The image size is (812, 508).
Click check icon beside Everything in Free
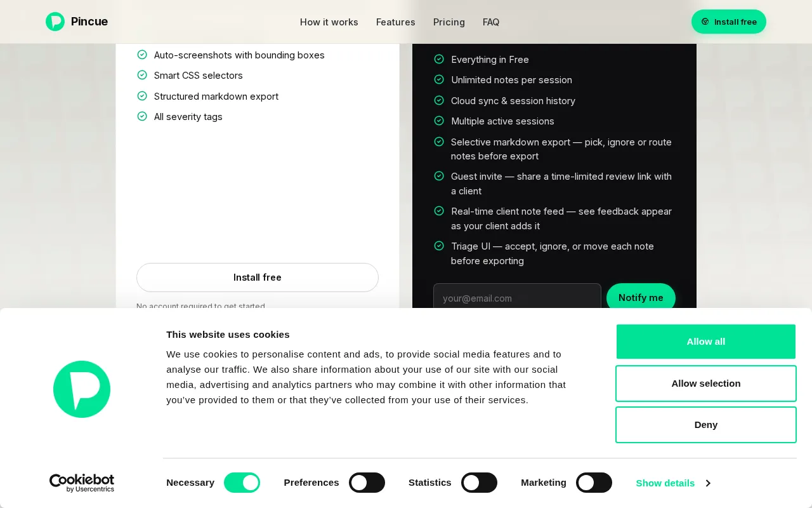tap(439, 59)
